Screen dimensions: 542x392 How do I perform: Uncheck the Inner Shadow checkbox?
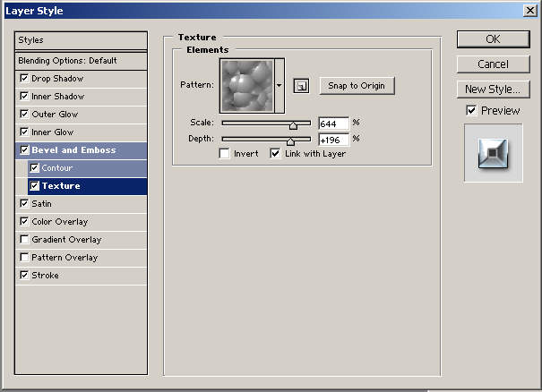24,96
